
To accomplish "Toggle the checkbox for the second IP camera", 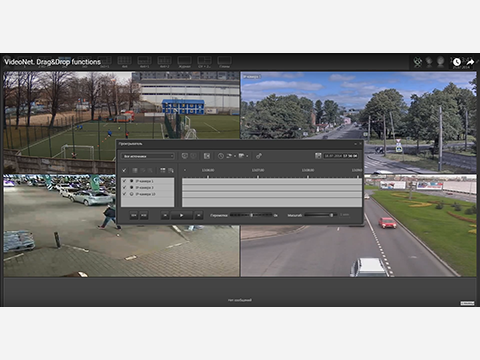I will (x=125, y=187).
